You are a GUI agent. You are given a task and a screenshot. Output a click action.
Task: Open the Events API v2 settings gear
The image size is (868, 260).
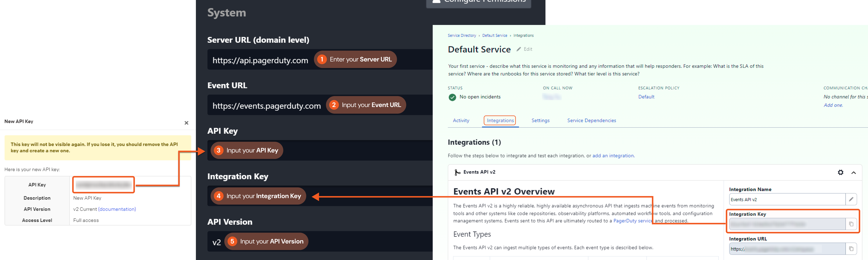click(840, 172)
